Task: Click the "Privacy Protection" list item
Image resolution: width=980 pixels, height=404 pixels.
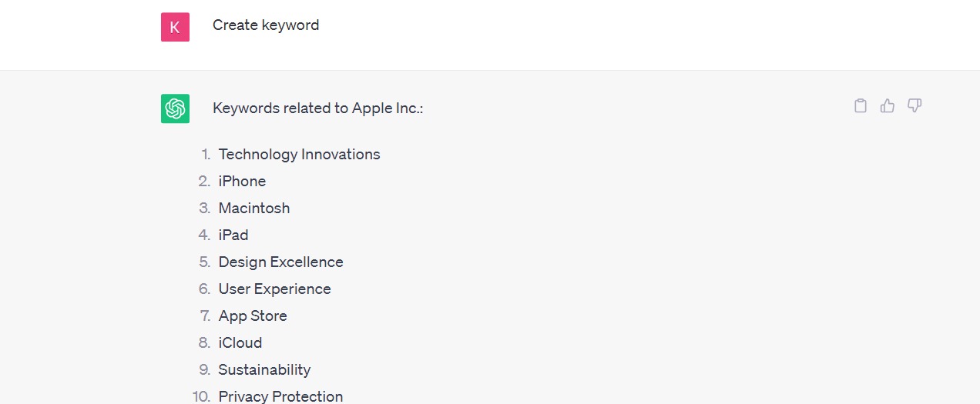Action: click(x=280, y=396)
